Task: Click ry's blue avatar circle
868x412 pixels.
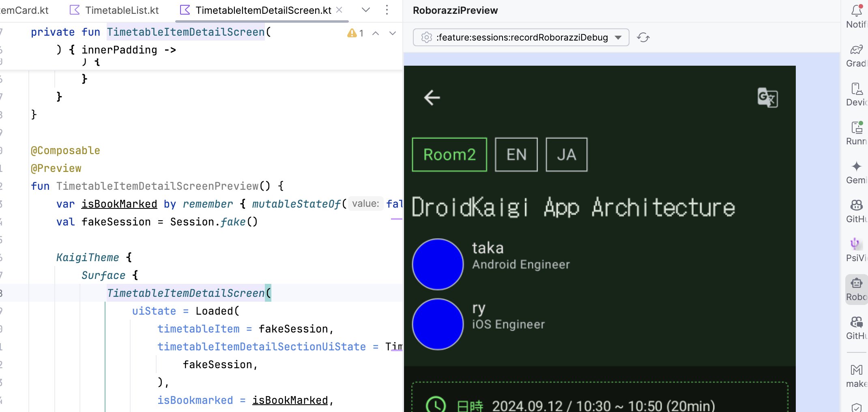Action: coord(438,324)
